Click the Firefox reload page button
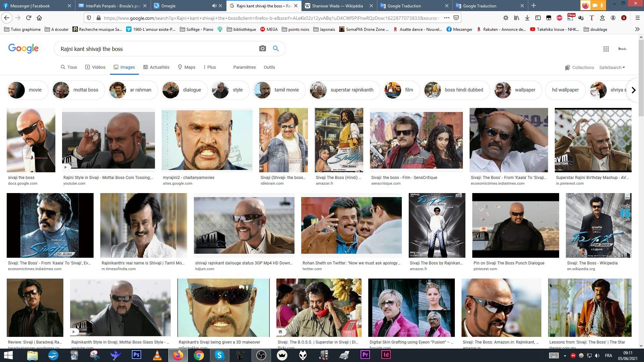 (29, 18)
